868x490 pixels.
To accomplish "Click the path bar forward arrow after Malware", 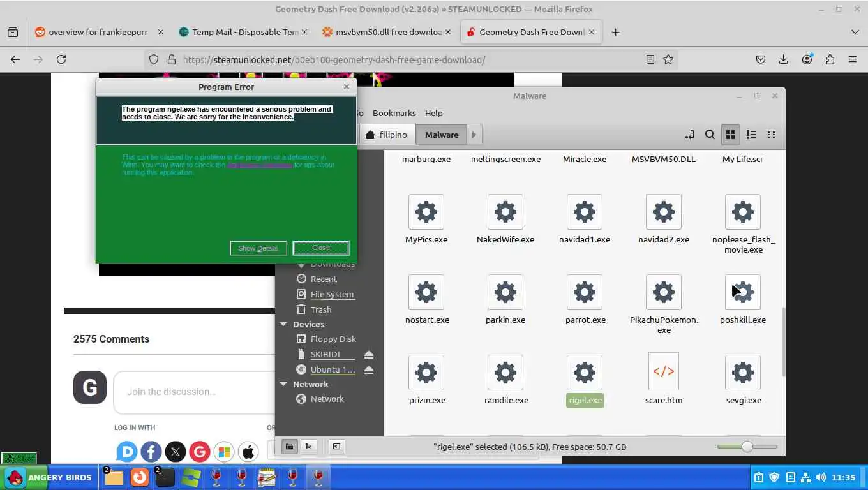I will [x=474, y=135].
